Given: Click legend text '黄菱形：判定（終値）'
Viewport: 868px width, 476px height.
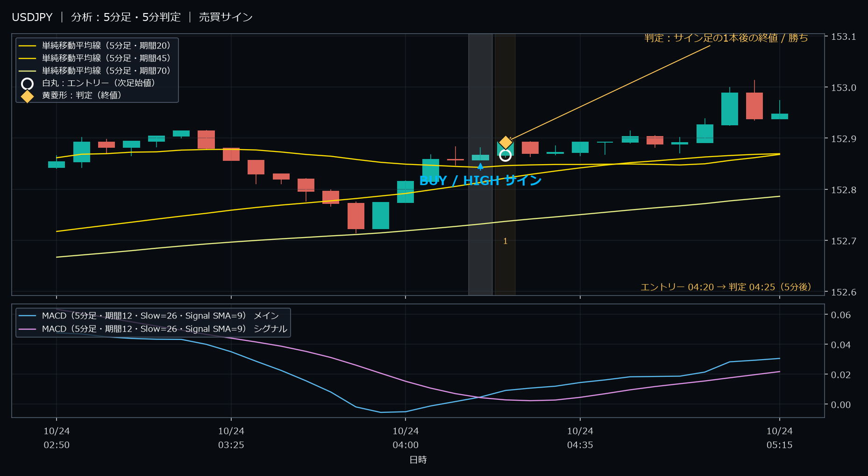Looking at the screenshot, I should (x=82, y=95).
